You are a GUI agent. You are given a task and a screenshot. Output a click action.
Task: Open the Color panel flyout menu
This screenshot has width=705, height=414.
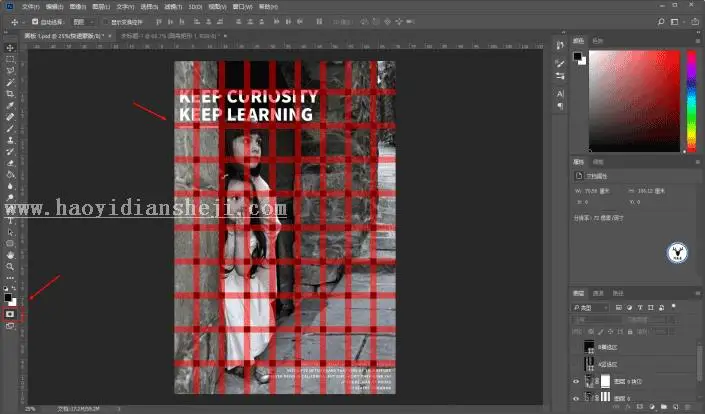[x=698, y=41]
